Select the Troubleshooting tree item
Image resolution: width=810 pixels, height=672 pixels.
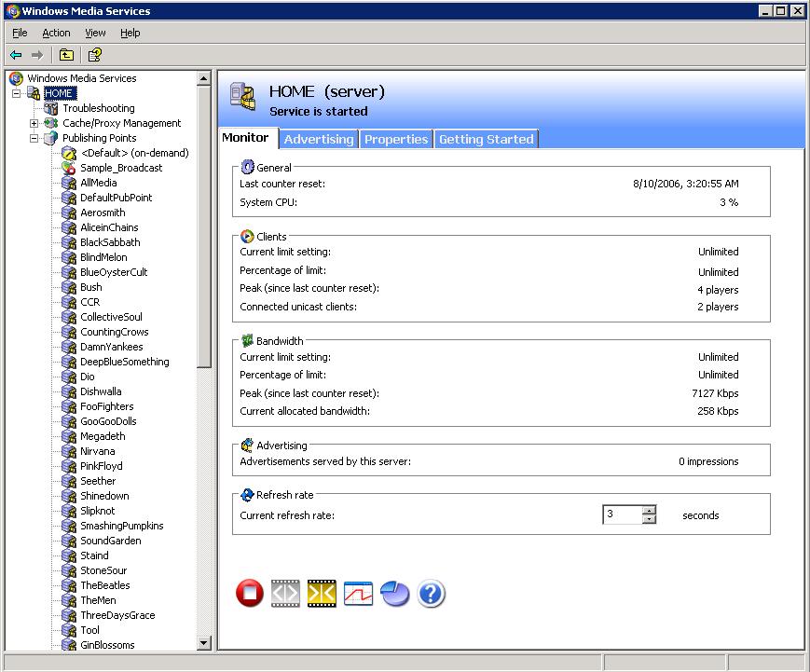[99, 108]
